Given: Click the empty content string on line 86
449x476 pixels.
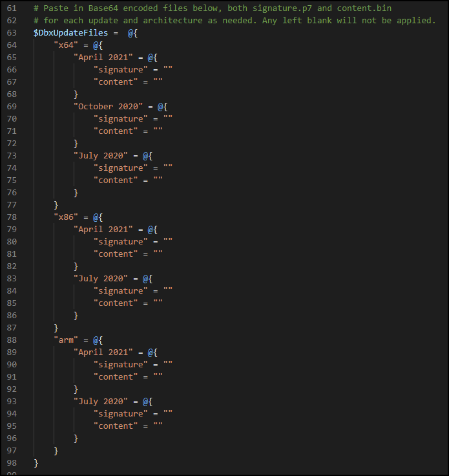Looking at the screenshot, I should pos(157,303).
